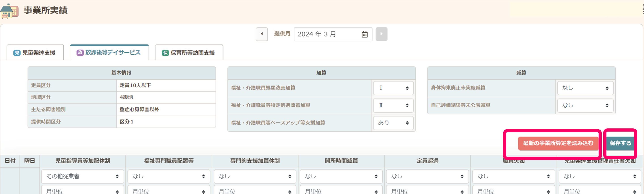Click the 児 icon on first tab

(x=17, y=53)
